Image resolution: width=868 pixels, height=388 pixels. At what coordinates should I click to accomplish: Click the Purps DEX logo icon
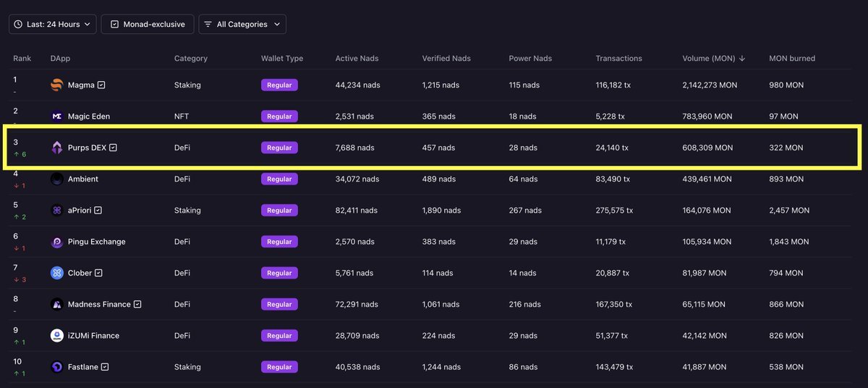pyautogui.click(x=57, y=148)
